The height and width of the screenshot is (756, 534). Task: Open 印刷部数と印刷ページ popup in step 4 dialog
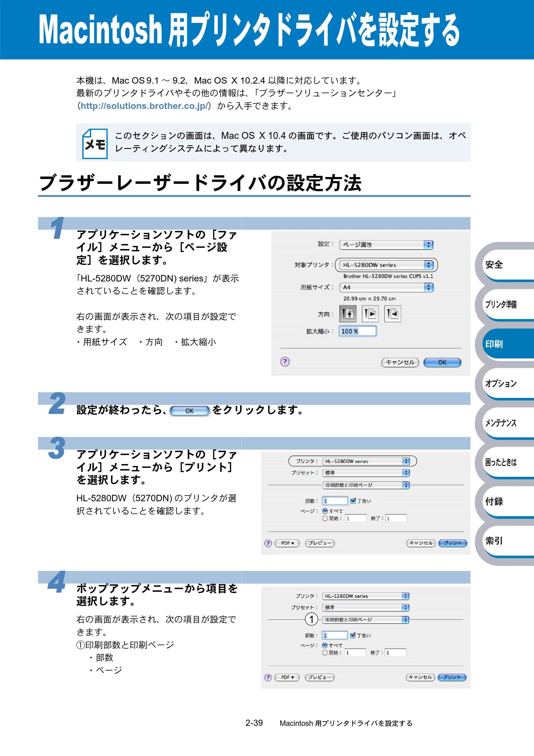coord(366,620)
